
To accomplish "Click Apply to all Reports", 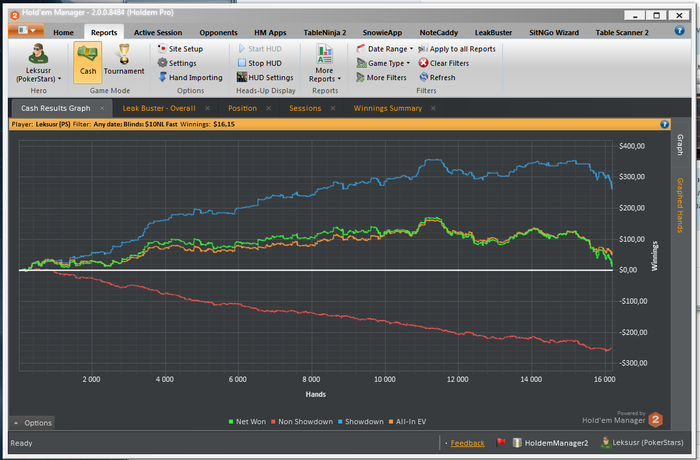I will tap(457, 49).
